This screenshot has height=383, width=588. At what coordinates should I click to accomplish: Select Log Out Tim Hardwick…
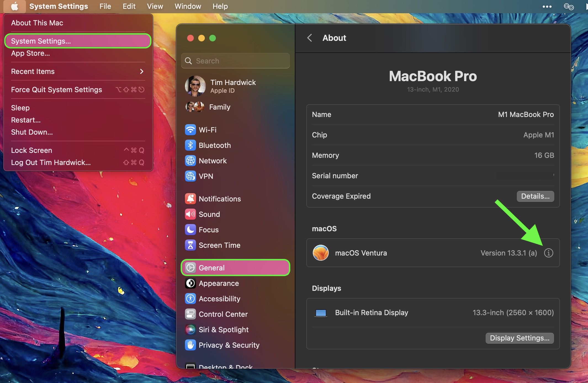pos(78,163)
